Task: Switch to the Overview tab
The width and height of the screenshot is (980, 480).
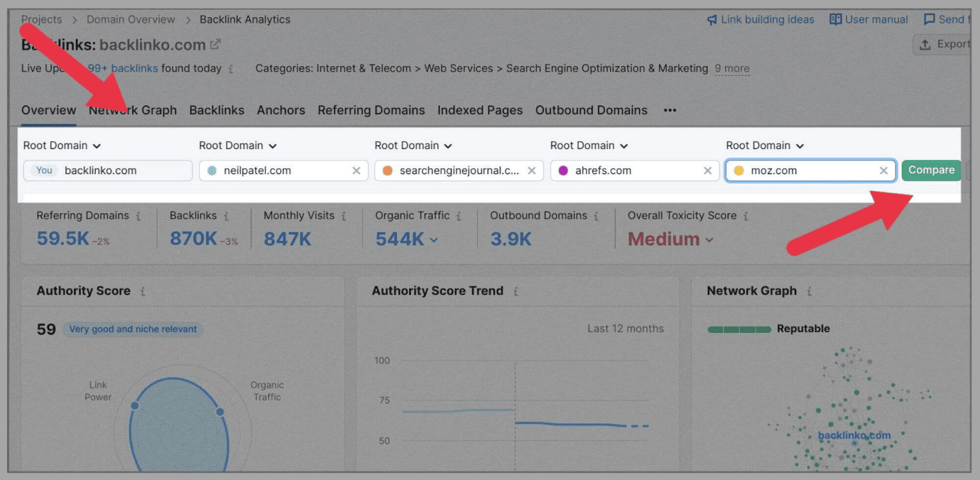Action: click(x=49, y=110)
